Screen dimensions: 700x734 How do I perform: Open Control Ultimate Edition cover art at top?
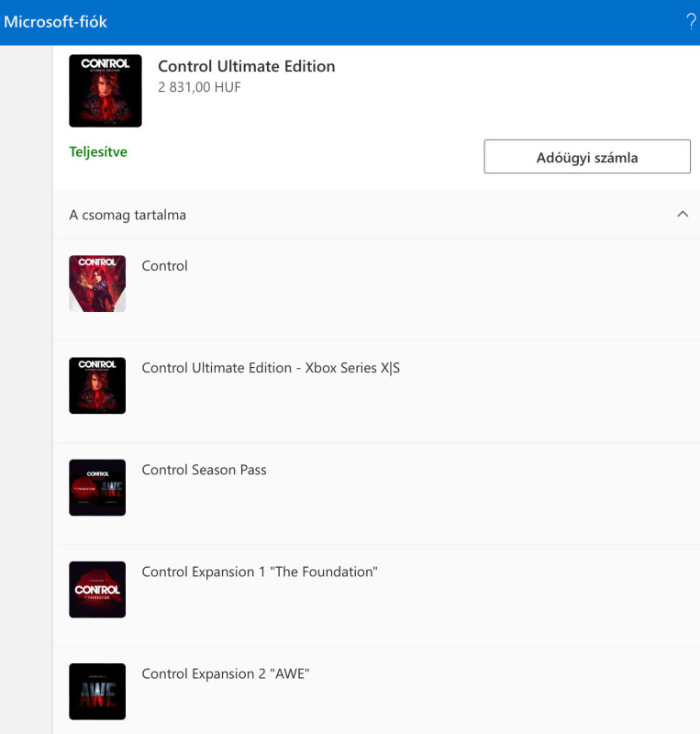click(x=106, y=91)
